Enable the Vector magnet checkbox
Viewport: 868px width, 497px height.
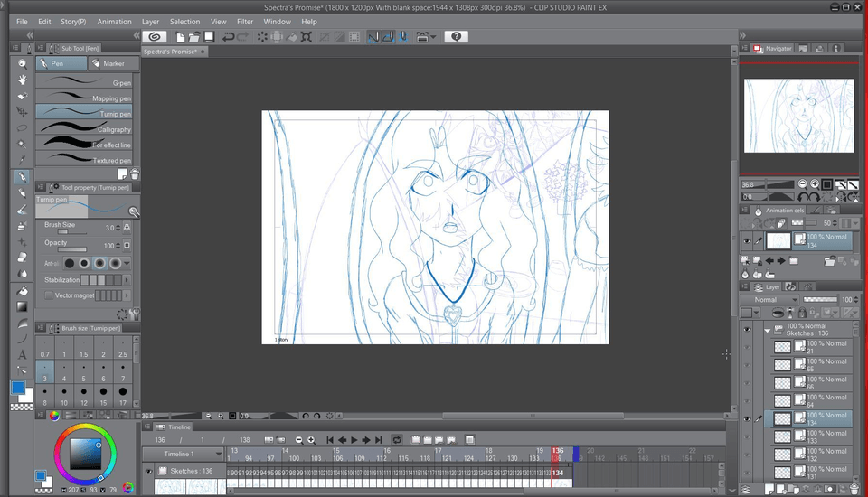[49, 295]
